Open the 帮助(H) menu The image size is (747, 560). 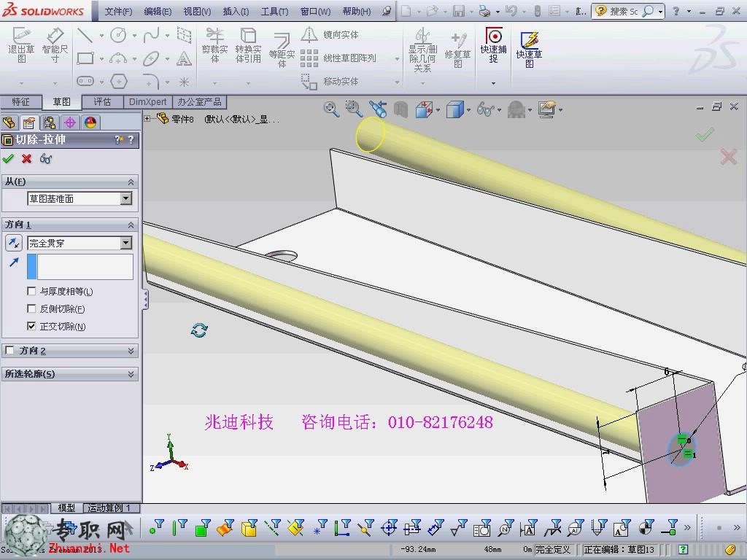pos(356,11)
